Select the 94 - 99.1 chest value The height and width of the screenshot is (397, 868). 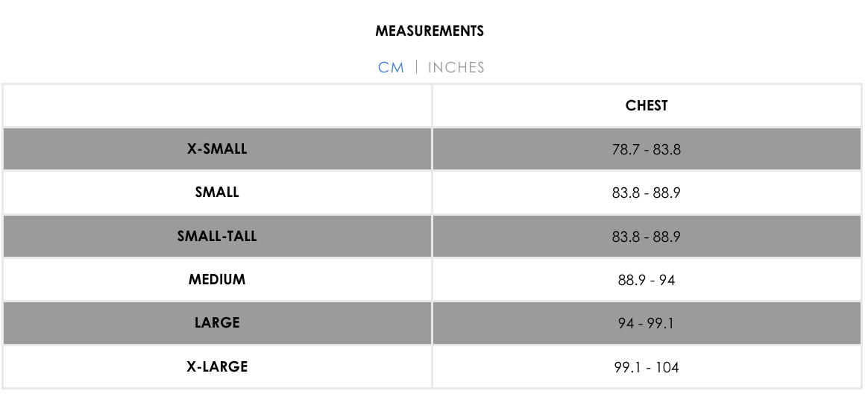tap(647, 323)
